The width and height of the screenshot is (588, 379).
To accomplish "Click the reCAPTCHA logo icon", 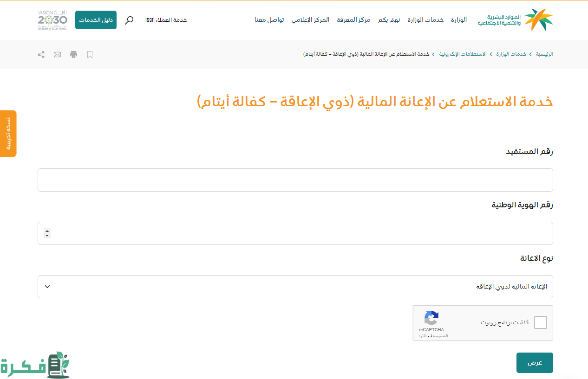I will [x=431, y=318].
